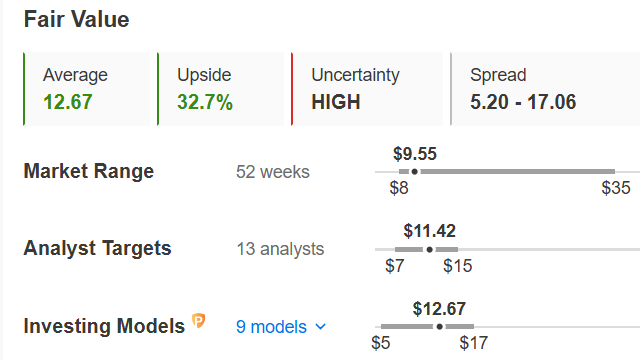Click the 13 analysts text
Screen dimensions: 640x360
click(x=280, y=249)
